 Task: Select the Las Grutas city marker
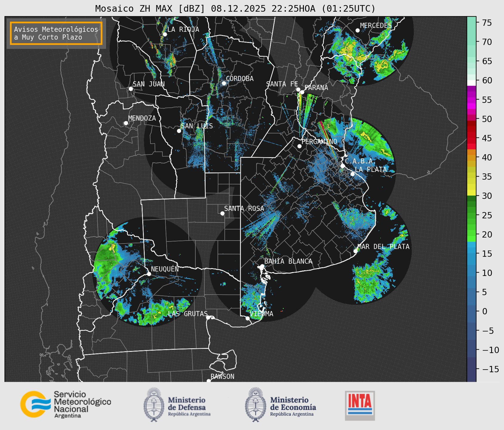click(208, 317)
